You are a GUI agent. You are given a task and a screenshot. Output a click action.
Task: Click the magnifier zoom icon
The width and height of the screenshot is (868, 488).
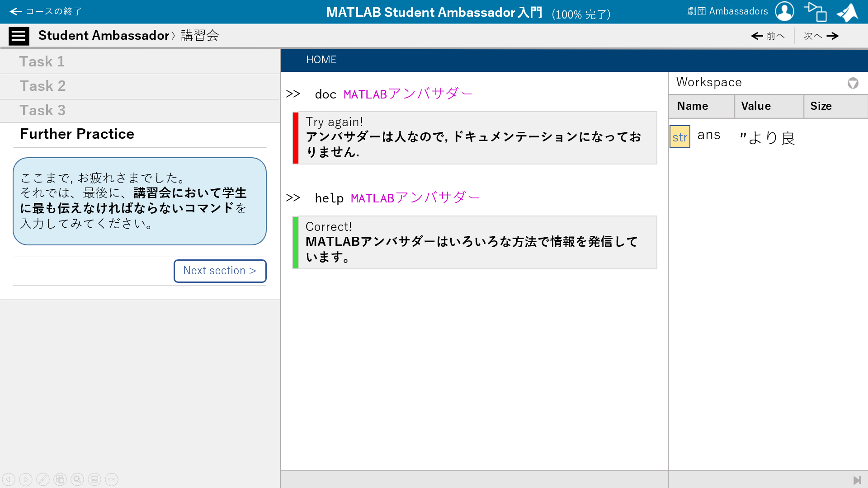(x=77, y=479)
